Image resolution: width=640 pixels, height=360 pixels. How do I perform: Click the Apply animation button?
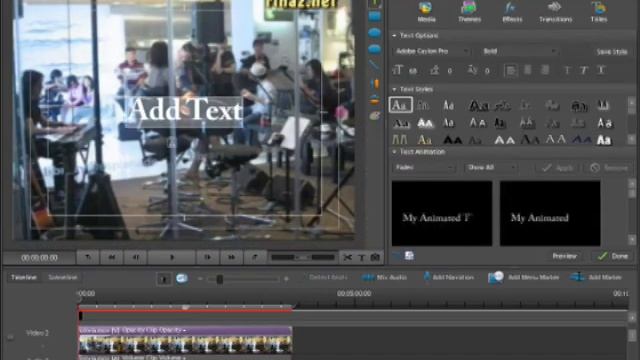click(x=558, y=168)
